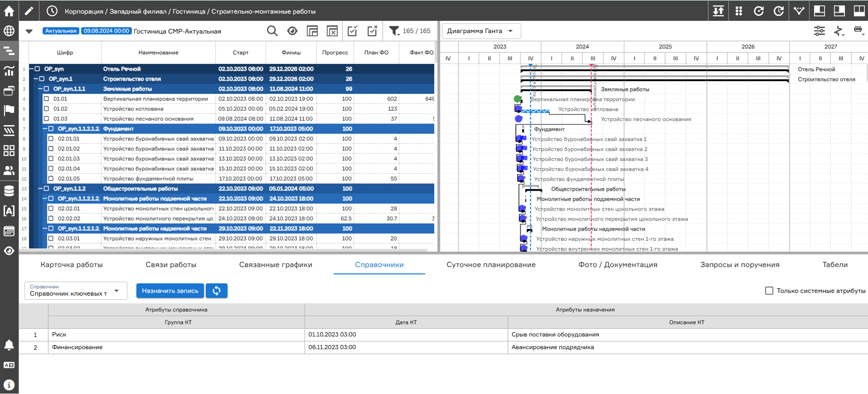
Task: Click the pencil edit icon
Action: click(x=29, y=11)
